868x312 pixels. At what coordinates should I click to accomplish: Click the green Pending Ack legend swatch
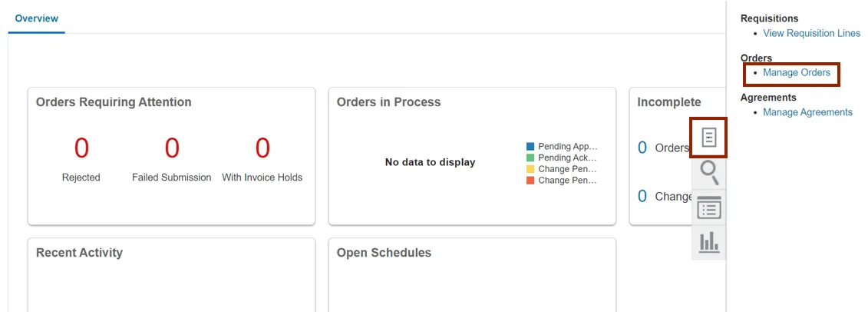(530, 158)
